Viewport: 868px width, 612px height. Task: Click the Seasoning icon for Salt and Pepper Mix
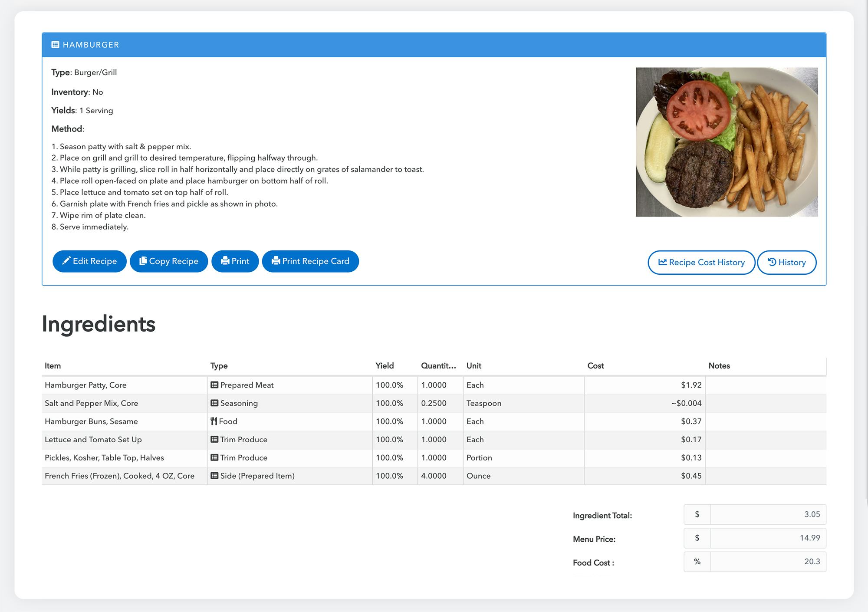pos(214,403)
